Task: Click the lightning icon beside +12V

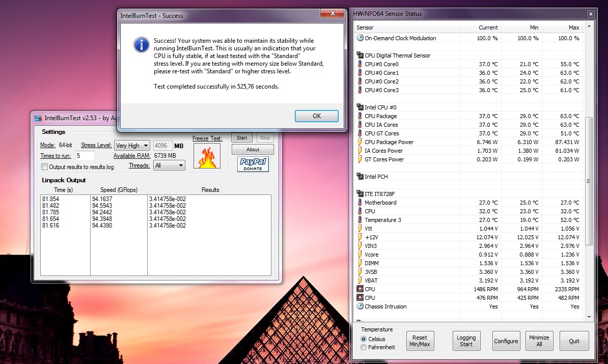Action: (360, 237)
